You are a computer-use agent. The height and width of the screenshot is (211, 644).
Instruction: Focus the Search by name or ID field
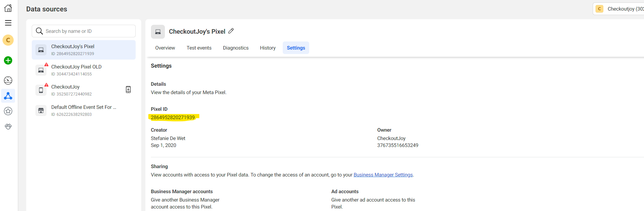84,31
